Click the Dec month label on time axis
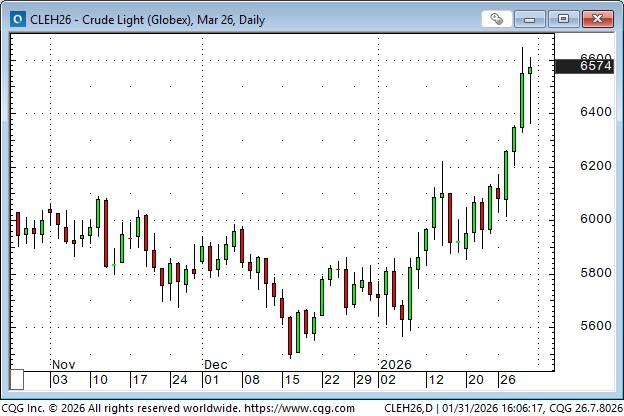Screen dimensions: 624x416 click(x=216, y=365)
